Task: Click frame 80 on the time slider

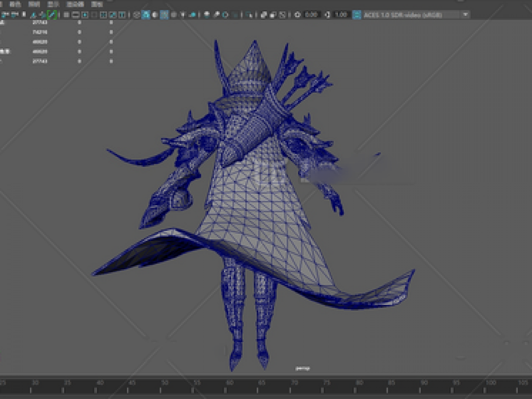Action: [x=359, y=383]
